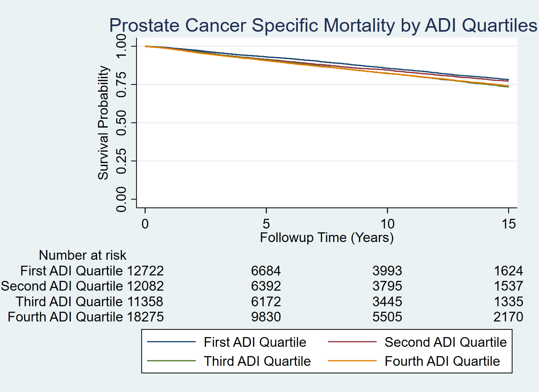
Task: Click the 0.50 y-axis tick label
Action: [122, 123]
